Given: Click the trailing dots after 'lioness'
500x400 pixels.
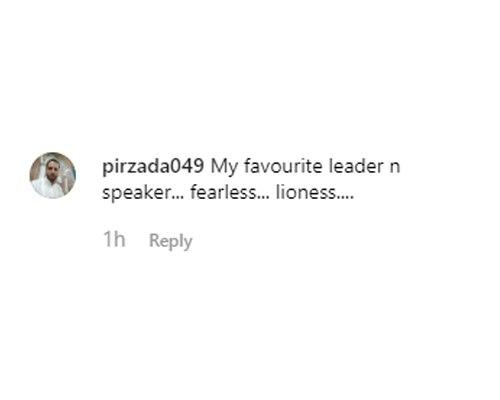Looking at the screenshot, I should [x=345, y=199].
